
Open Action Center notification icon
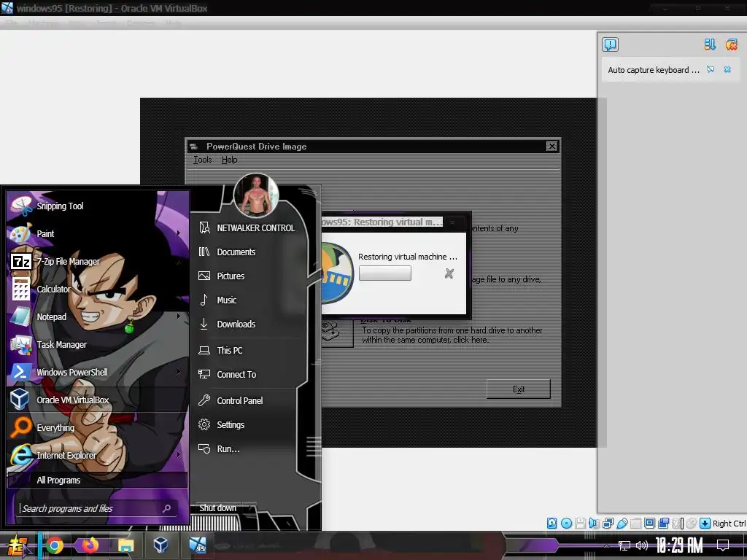pos(723,545)
